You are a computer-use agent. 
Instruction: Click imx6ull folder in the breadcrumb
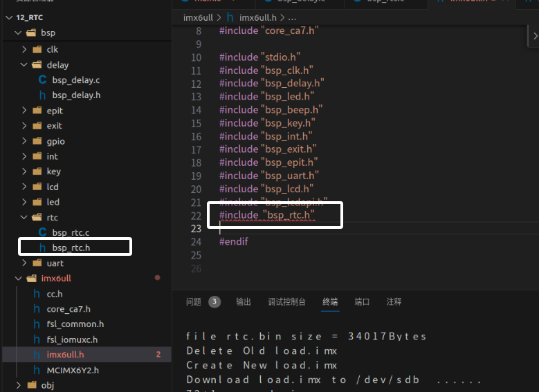point(198,17)
